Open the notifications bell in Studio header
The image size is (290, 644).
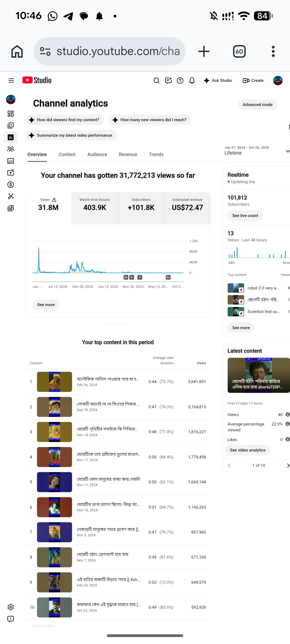coord(192,80)
